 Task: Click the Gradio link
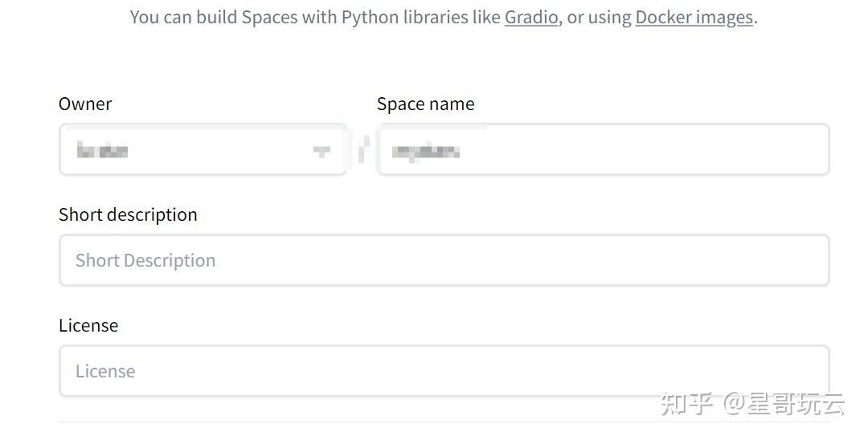point(530,17)
